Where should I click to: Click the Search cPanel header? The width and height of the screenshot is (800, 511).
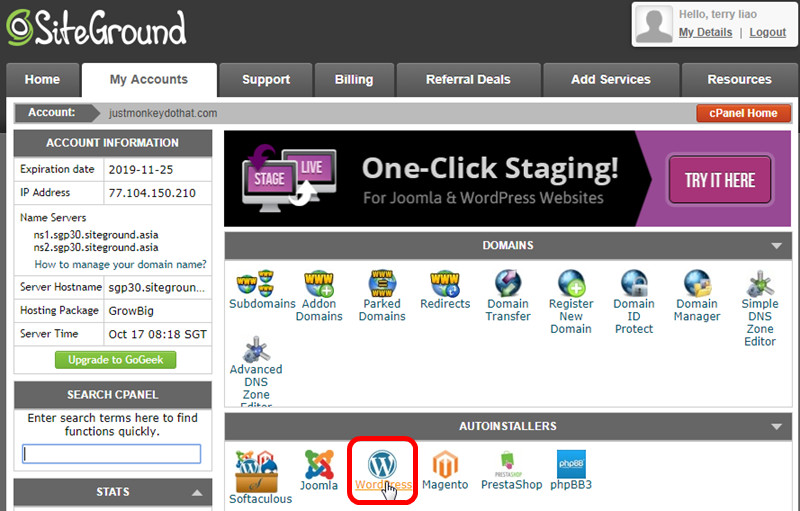[x=113, y=395]
